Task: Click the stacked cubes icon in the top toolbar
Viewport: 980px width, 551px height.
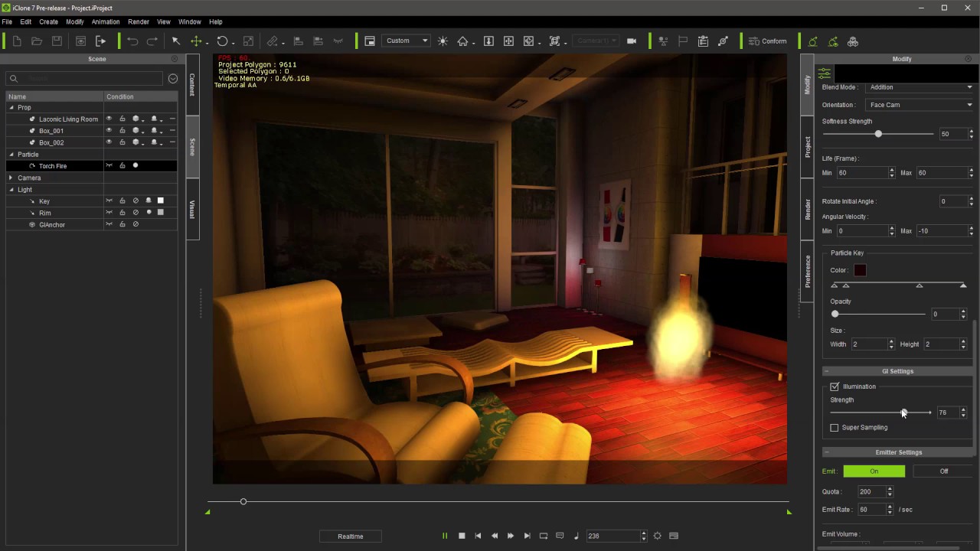Action: 853,41
